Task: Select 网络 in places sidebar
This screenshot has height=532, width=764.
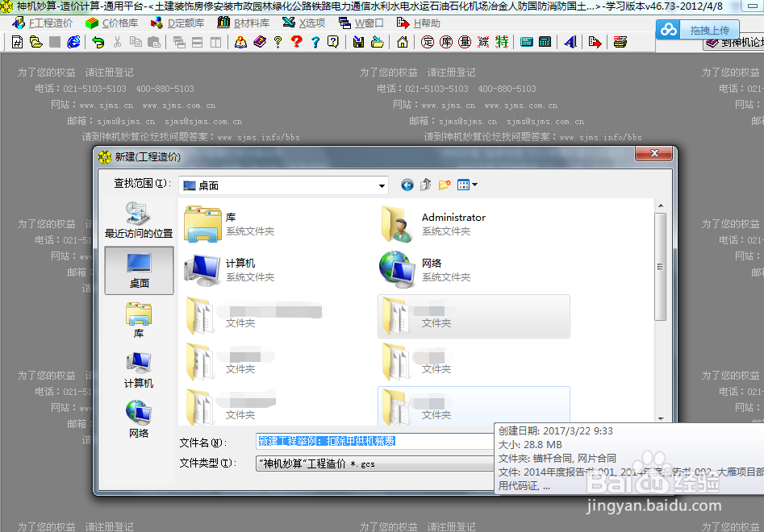Action: (139, 419)
